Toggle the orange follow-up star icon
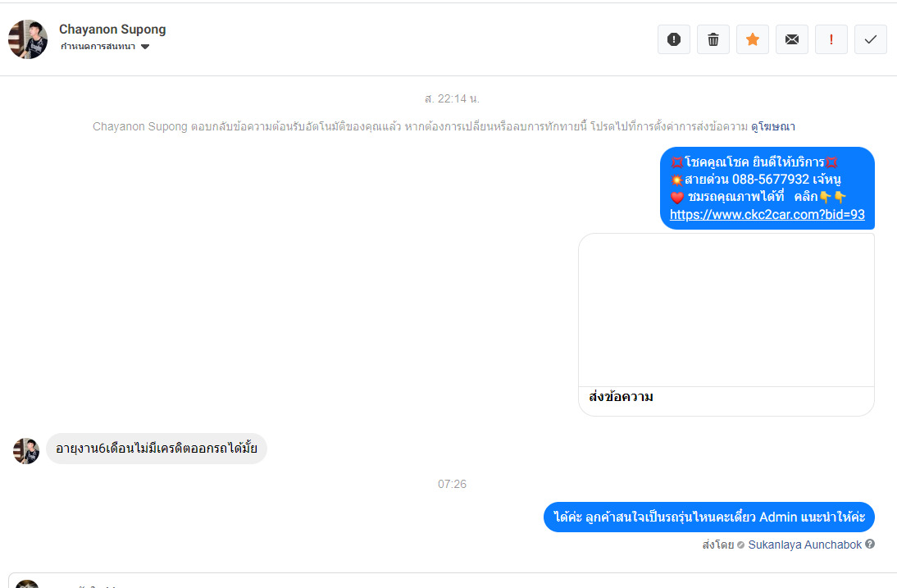Viewport: 897px width, 588px height. click(753, 39)
